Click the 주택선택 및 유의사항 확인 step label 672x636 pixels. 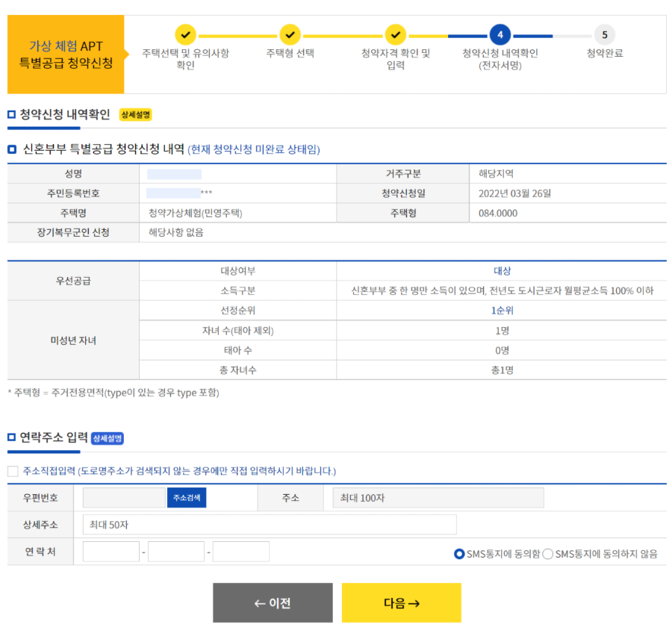(x=186, y=59)
